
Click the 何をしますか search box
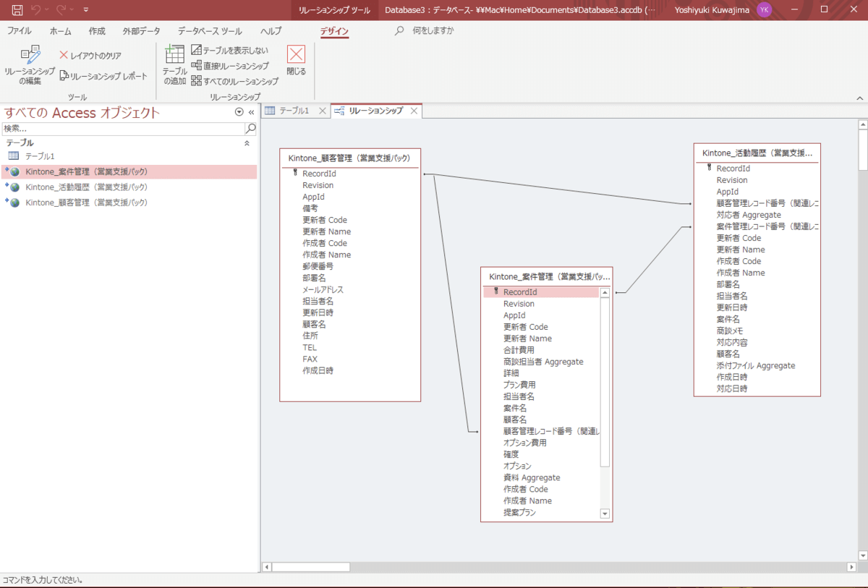[433, 31]
